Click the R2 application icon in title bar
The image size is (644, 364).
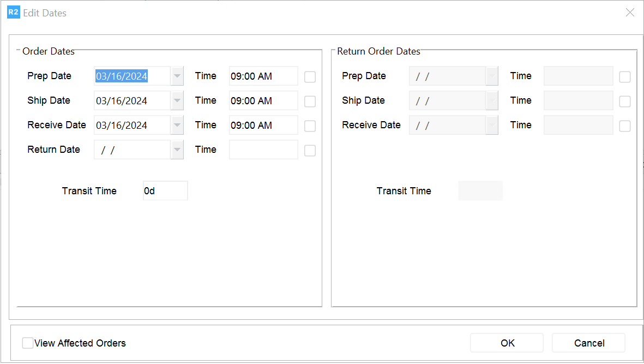13,13
